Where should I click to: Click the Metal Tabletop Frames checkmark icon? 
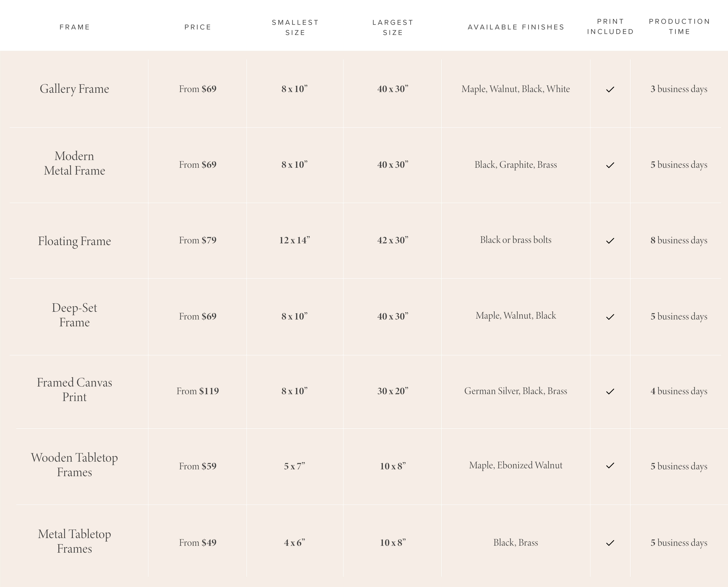click(x=610, y=543)
